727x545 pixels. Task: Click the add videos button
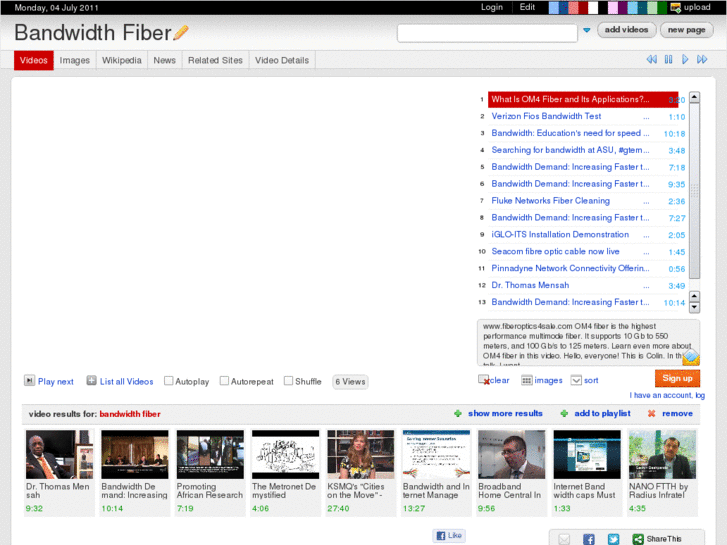point(626,30)
